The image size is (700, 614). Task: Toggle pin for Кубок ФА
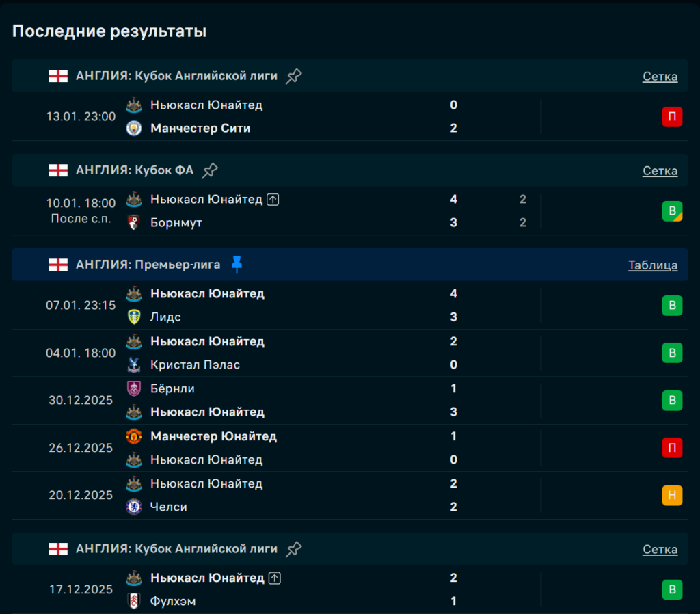(210, 170)
